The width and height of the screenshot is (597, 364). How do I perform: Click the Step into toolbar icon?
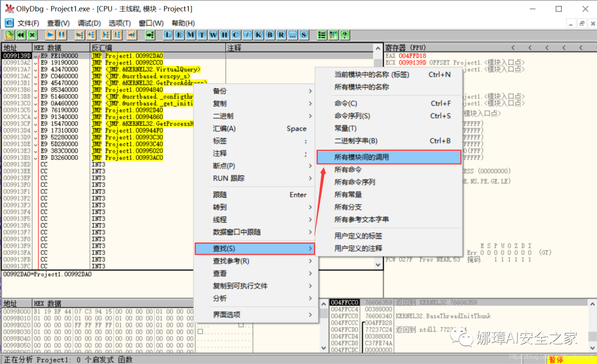(80, 35)
